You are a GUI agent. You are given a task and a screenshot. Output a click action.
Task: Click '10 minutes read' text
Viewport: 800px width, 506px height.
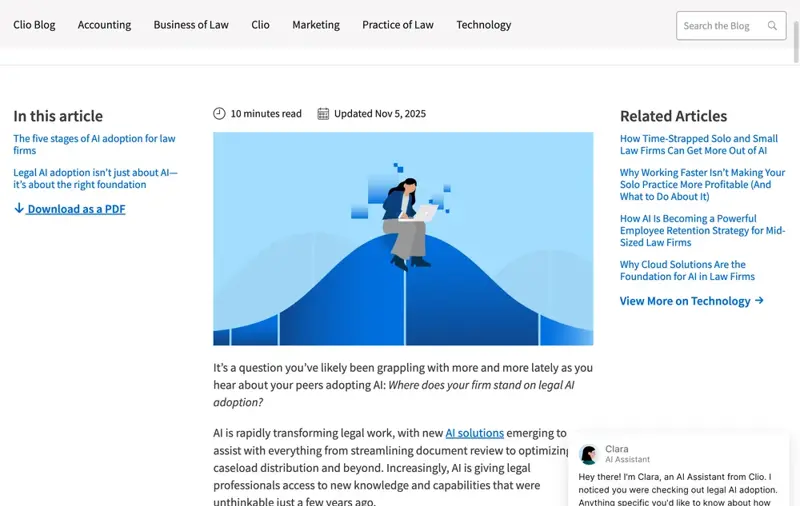pyautogui.click(x=266, y=113)
